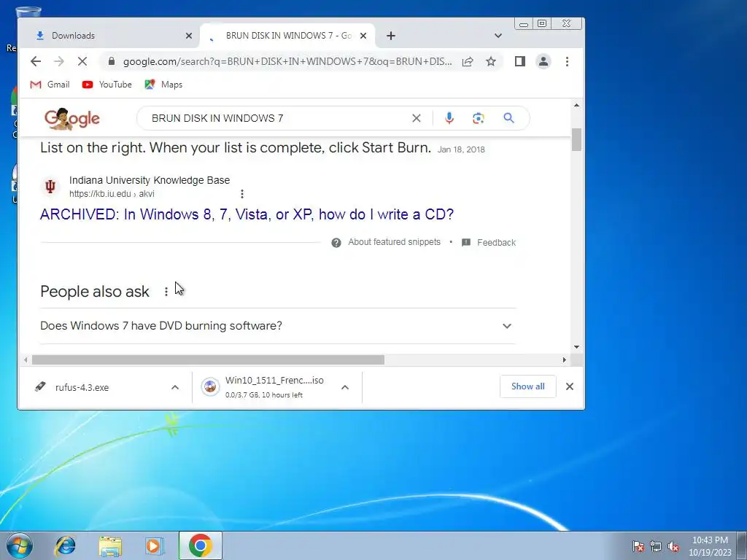Stop loading the page with the X button
The height and width of the screenshot is (560, 747).
click(82, 61)
